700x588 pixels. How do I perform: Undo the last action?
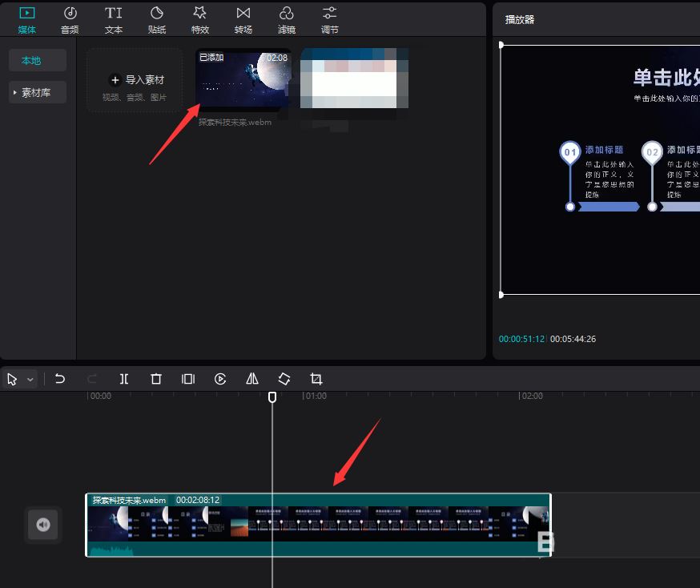click(x=60, y=379)
